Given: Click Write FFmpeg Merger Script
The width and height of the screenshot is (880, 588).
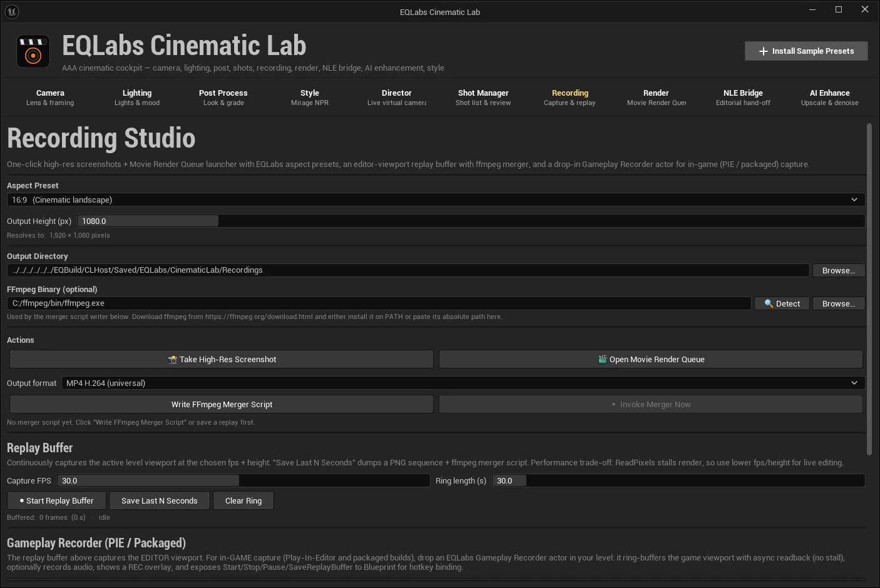Looking at the screenshot, I should coord(222,405).
